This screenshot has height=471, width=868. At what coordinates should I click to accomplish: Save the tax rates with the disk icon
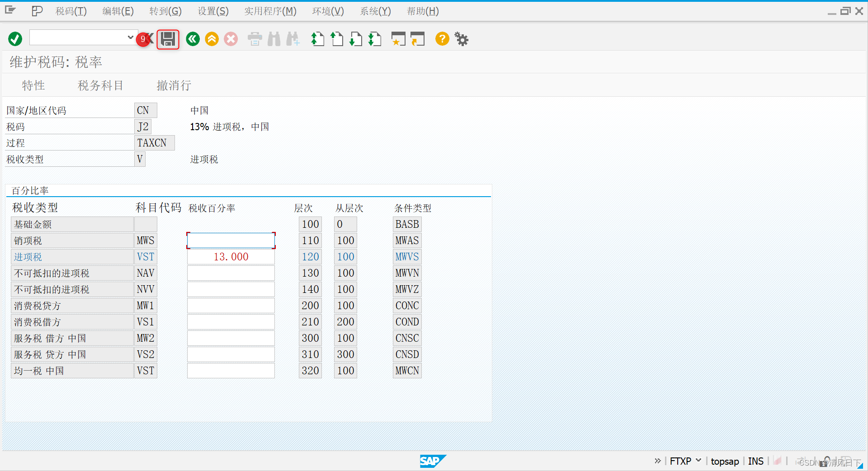click(167, 39)
